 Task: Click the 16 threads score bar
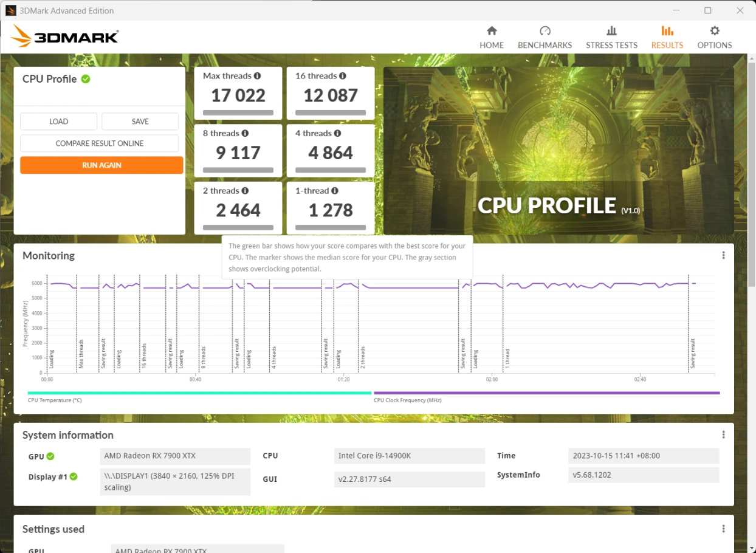[331, 112]
